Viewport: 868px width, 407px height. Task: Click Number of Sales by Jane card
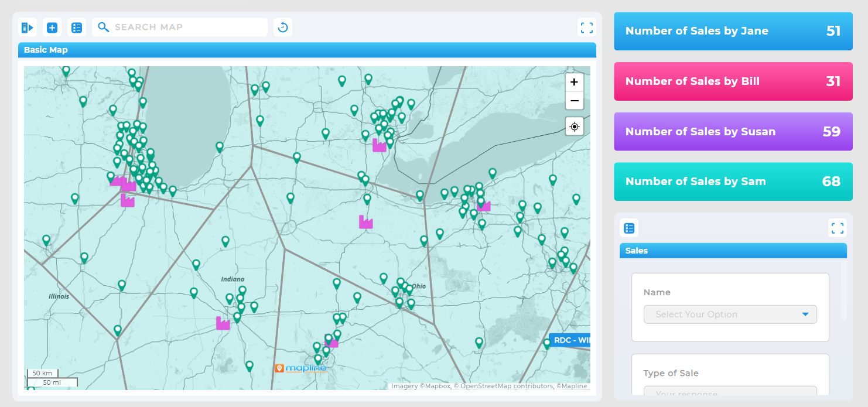733,31
